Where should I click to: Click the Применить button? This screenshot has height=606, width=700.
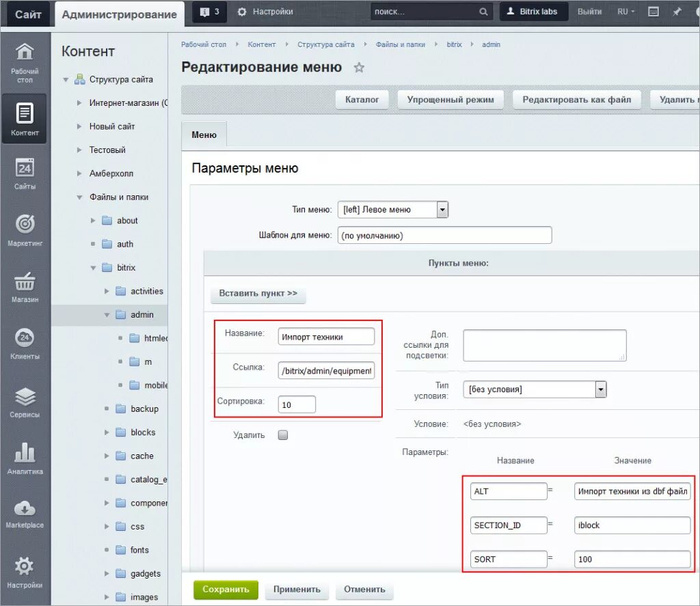point(297,589)
